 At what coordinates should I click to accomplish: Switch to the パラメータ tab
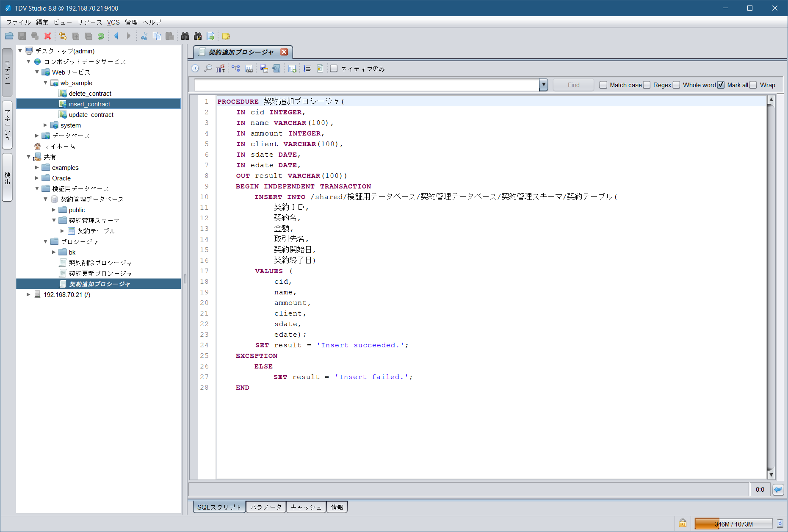tap(266, 507)
